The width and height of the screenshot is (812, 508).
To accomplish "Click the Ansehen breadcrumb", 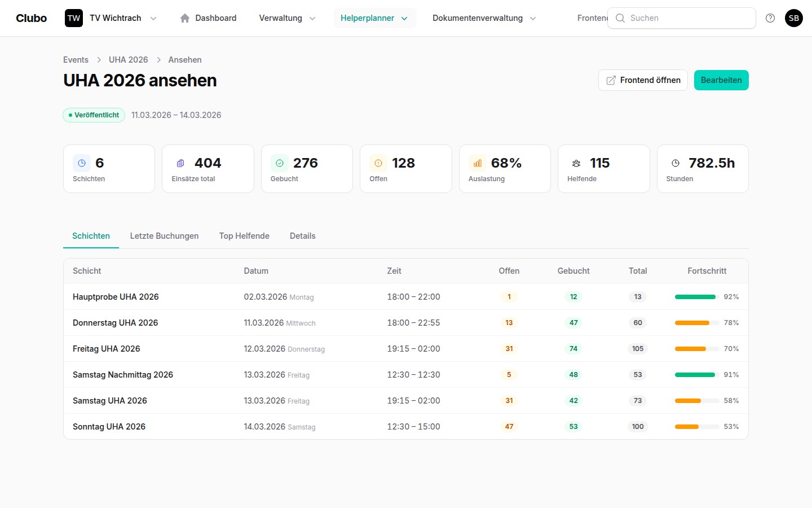I will coord(185,60).
